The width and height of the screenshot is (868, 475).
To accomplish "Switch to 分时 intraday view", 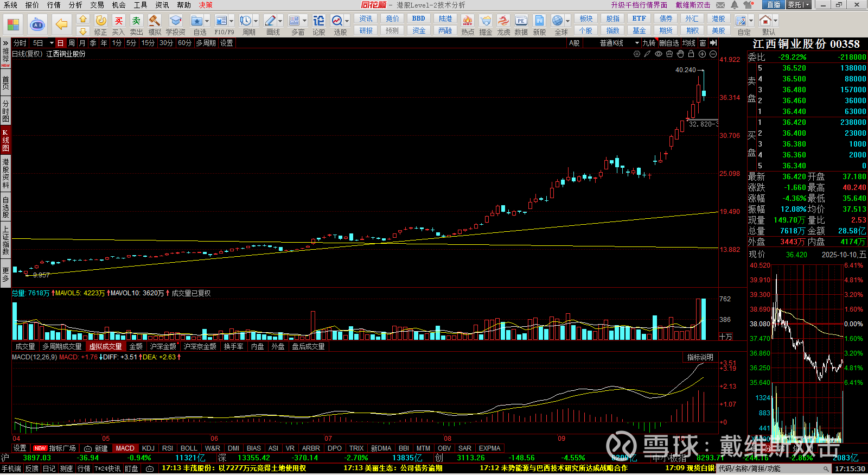I will coord(20,43).
